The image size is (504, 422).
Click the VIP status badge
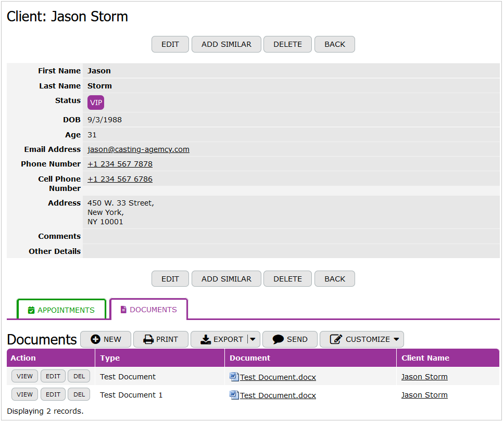tap(96, 103)
